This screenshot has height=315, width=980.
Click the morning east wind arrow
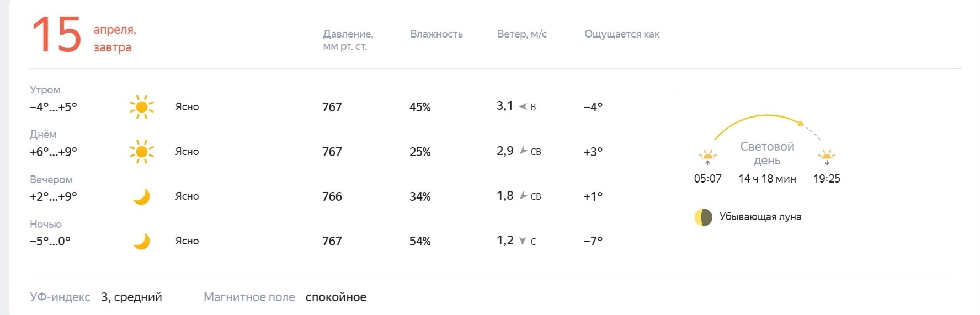click(x=523, y=106)
